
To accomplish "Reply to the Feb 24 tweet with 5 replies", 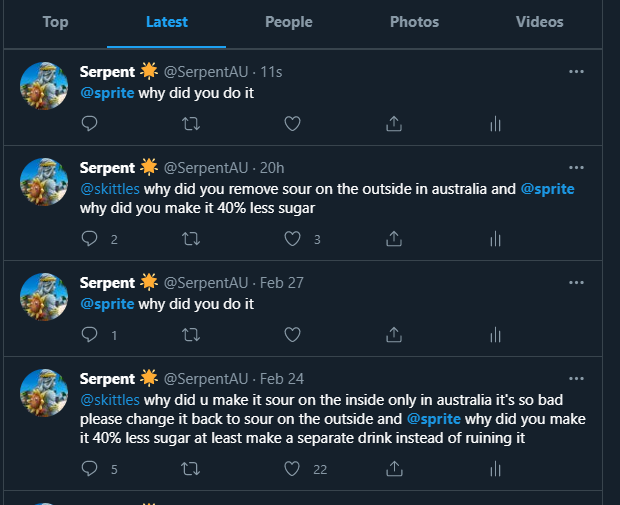I will [x=89, y=468].
